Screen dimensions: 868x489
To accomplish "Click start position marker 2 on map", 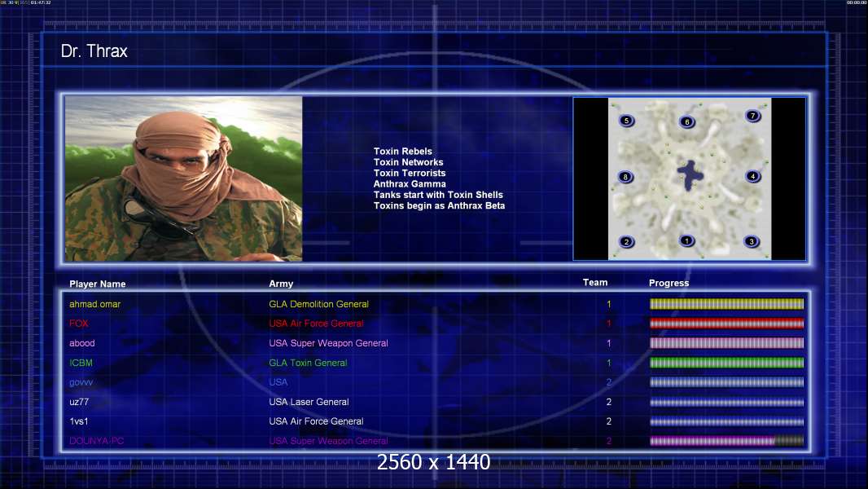I will coord(626,242).
